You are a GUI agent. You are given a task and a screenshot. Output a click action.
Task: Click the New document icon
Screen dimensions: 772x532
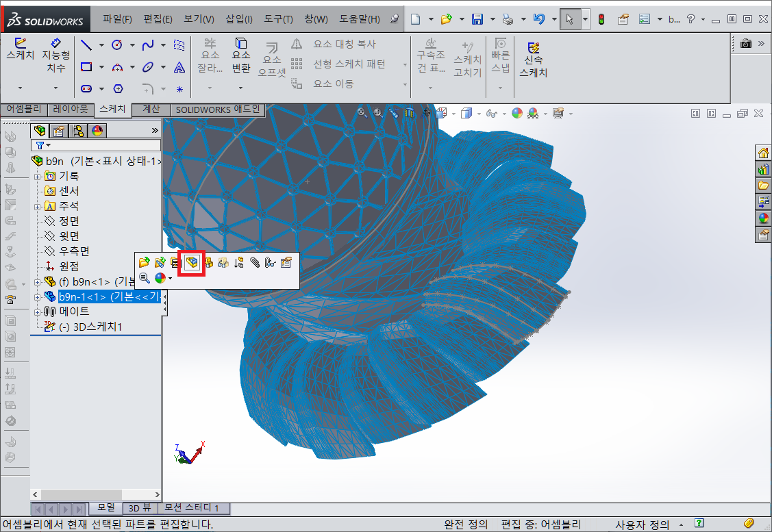pos(416,19)
